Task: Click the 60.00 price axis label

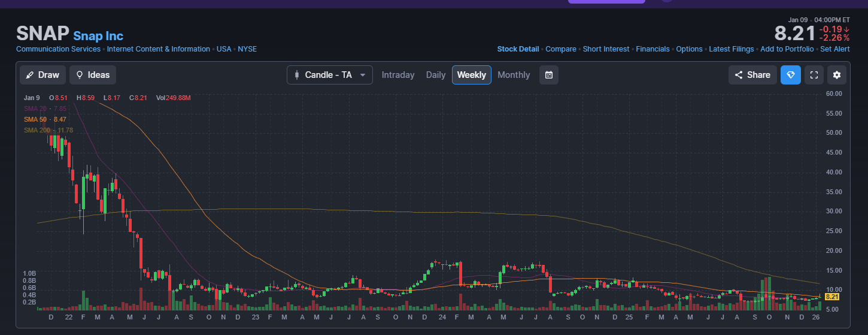Action: point(834,94)
